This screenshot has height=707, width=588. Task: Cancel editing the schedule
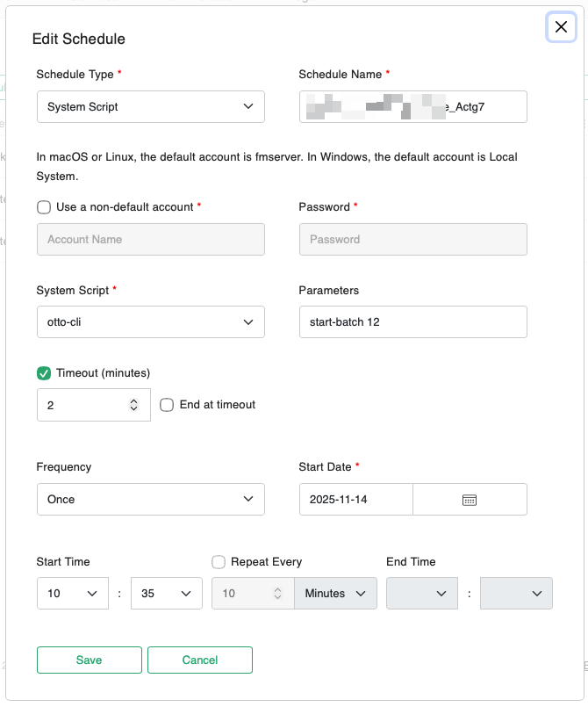[x=199, y=660]
